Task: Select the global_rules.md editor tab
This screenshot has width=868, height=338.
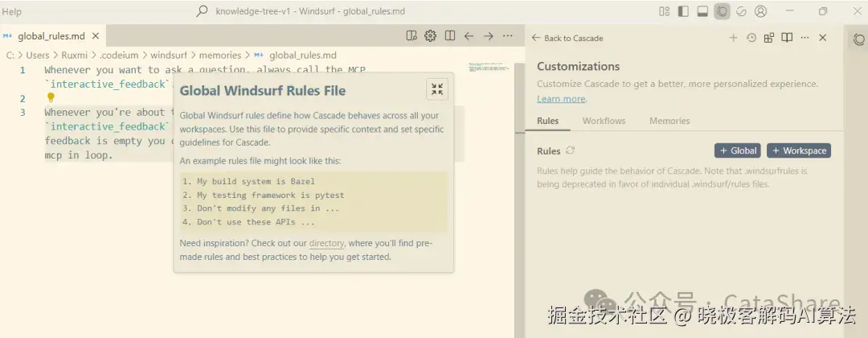Action: point(52,36)
